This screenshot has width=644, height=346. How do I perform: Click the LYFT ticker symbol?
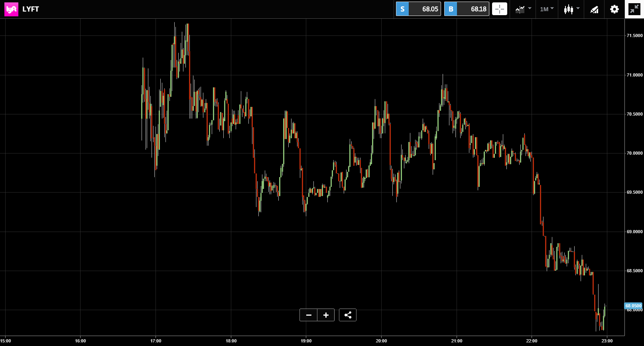click(31, 9)
